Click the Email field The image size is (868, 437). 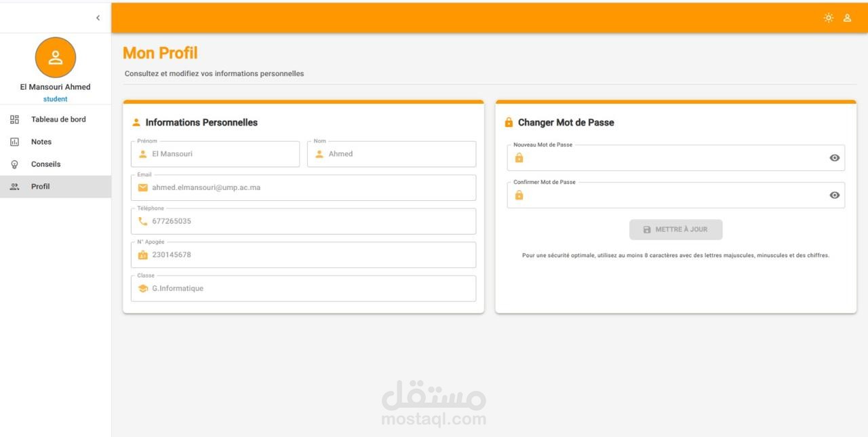pos(303,187)
